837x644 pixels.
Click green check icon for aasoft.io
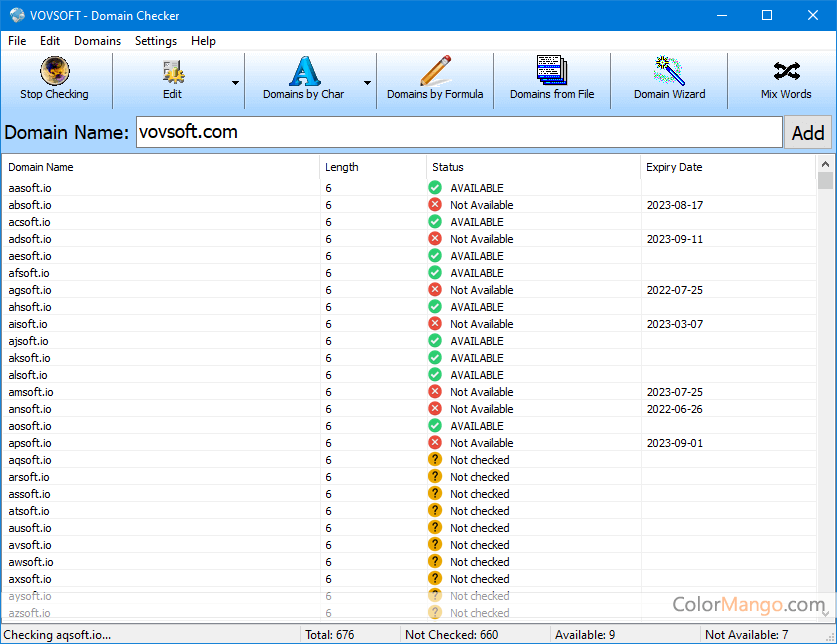435,187
